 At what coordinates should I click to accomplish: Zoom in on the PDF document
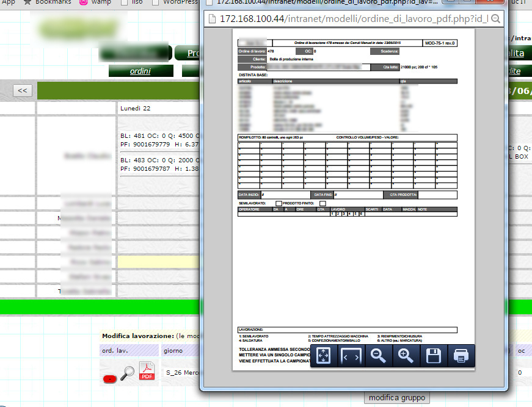point(406,356)
